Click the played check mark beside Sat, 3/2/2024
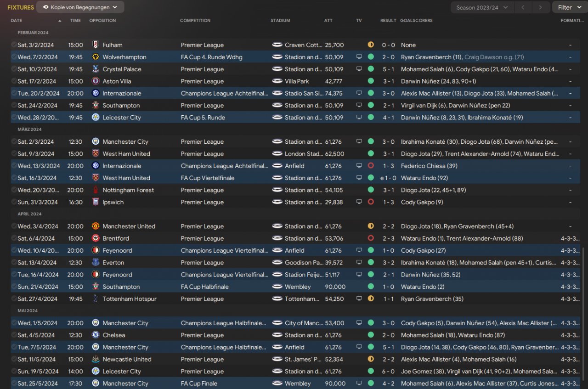The width and height of the screenshot is (588, 389). pyautogui.click(x=14, y=45)
